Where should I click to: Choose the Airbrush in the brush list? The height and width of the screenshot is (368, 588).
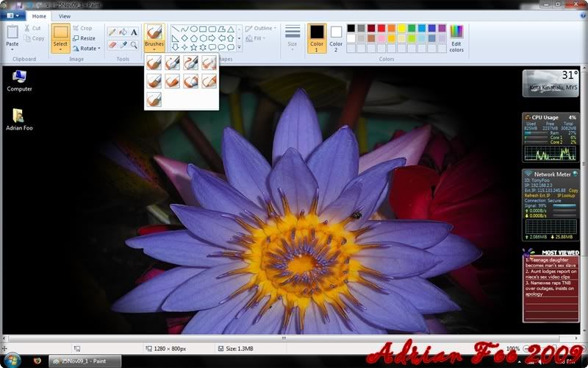tap(209, 63)
